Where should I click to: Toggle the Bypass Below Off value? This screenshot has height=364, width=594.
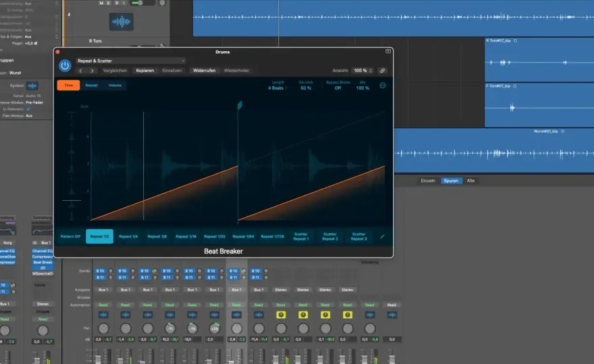point(337,88)
